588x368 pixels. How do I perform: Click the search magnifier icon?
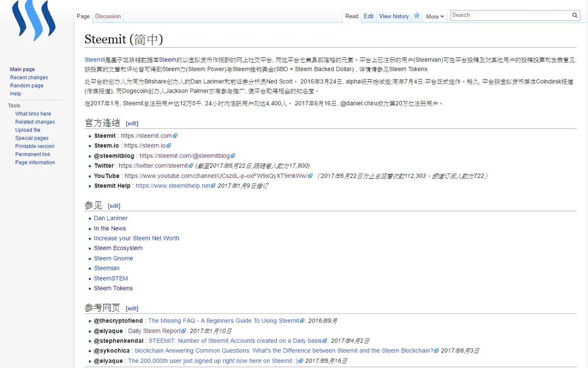coord(575,15)
